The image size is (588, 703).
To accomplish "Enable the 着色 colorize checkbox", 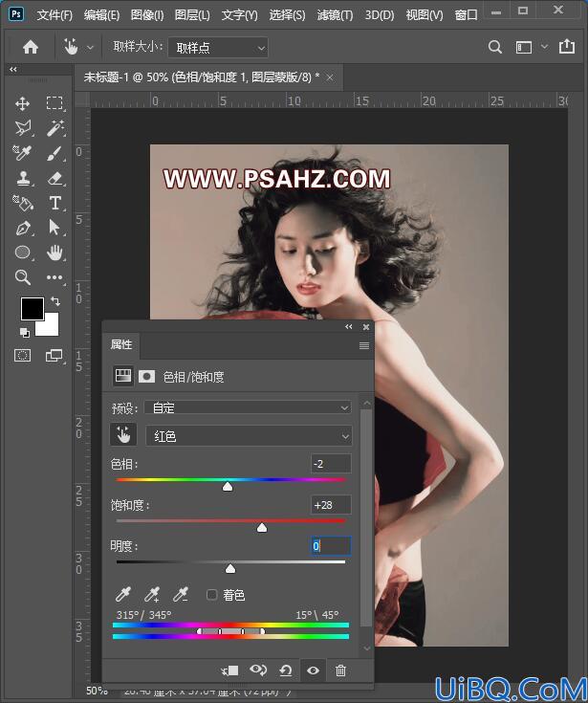I will coord(211,595).
